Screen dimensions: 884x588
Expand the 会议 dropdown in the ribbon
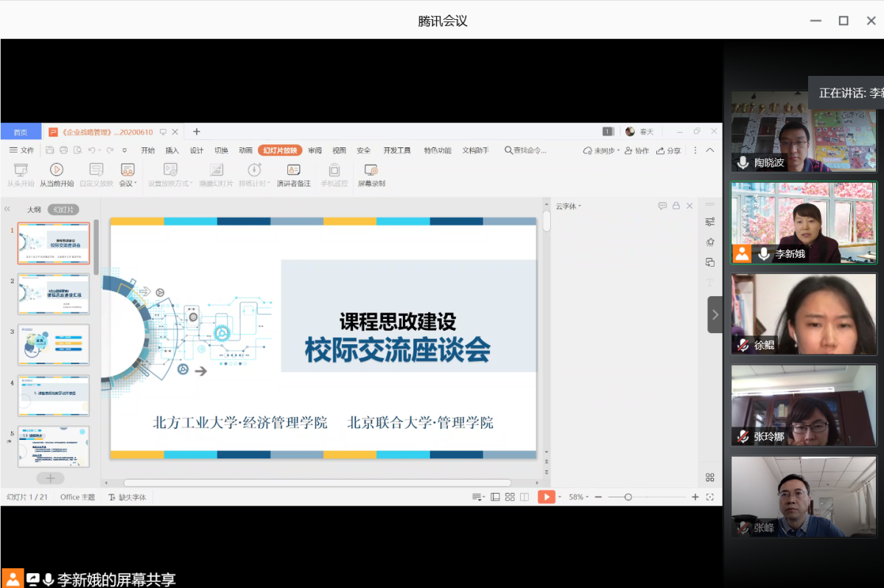pyautogui.click(x=128, y=183)
